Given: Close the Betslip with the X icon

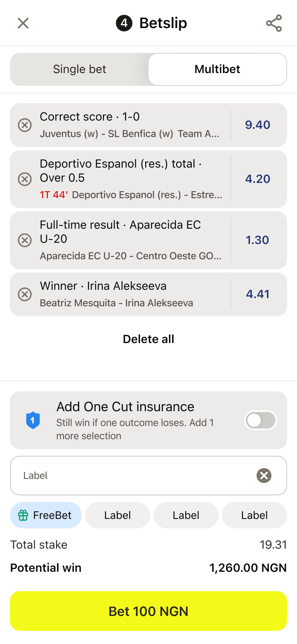Looking at the screenshot, I should pyautogui.click(x=23, y=23).
